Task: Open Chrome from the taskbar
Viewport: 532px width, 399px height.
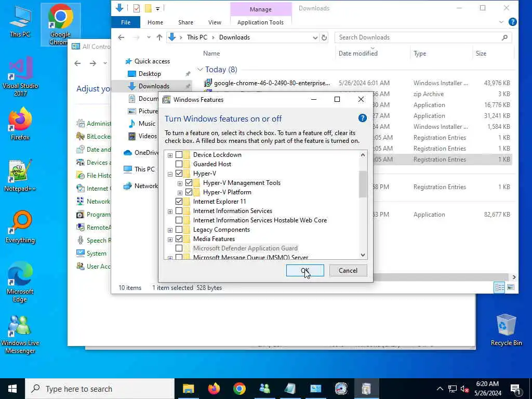Action: click(239, 389)
